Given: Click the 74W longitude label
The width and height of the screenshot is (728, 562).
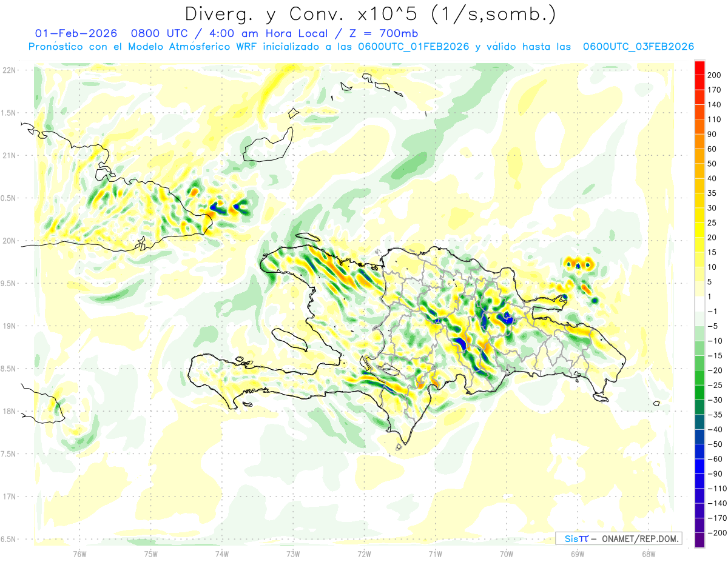Looking at the screenshot, I should click(x=221, y=553).
